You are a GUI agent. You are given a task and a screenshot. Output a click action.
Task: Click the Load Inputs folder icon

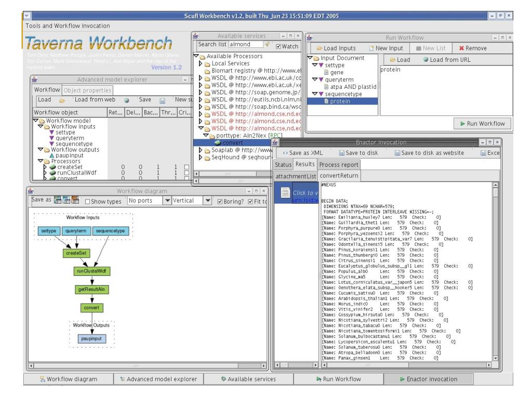click(x=320, y=48)
